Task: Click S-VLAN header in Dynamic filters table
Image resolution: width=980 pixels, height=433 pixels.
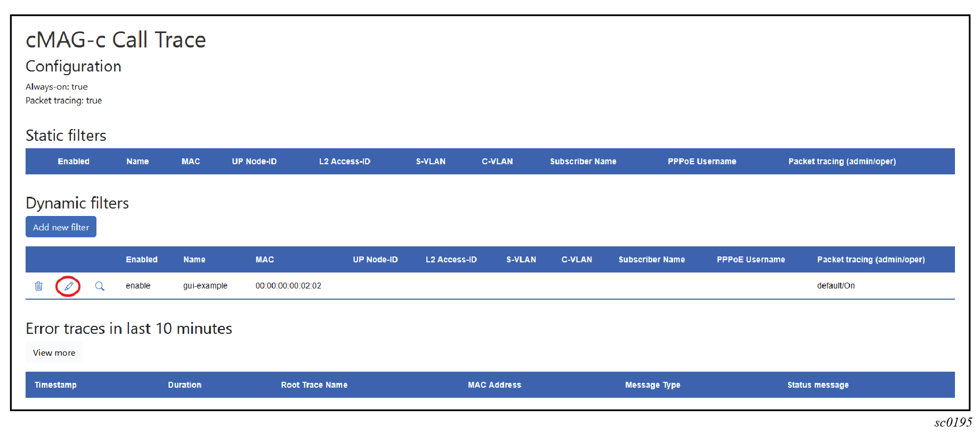Action: 521,260
